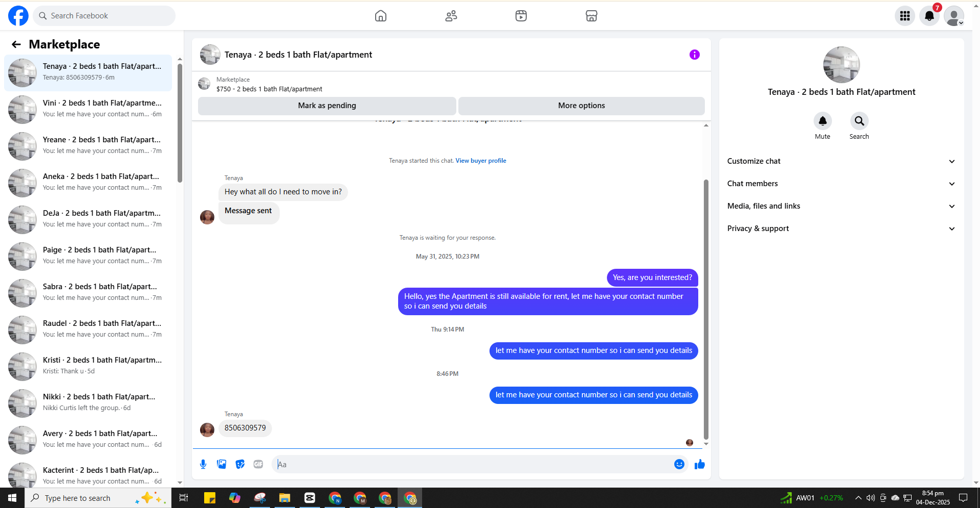Open the Home feed icon
The width and height of the screenshot is (980, 508).
tap(381, 16)
